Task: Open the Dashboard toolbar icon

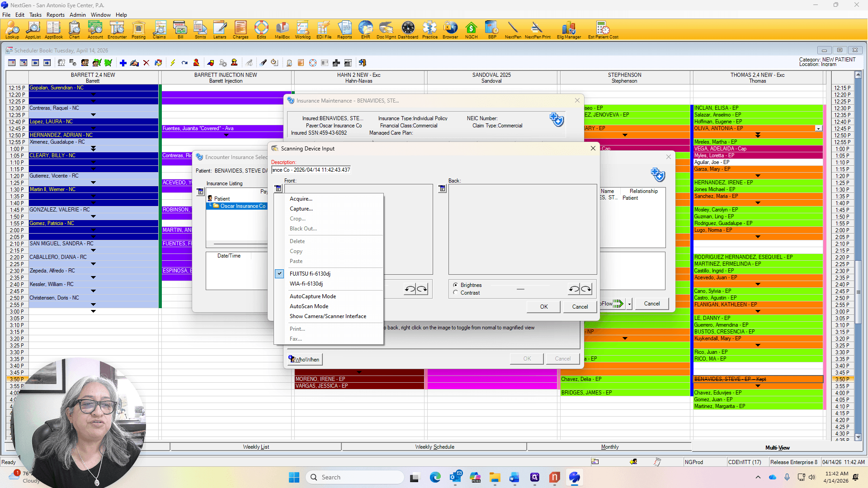Action: point(408,30)
